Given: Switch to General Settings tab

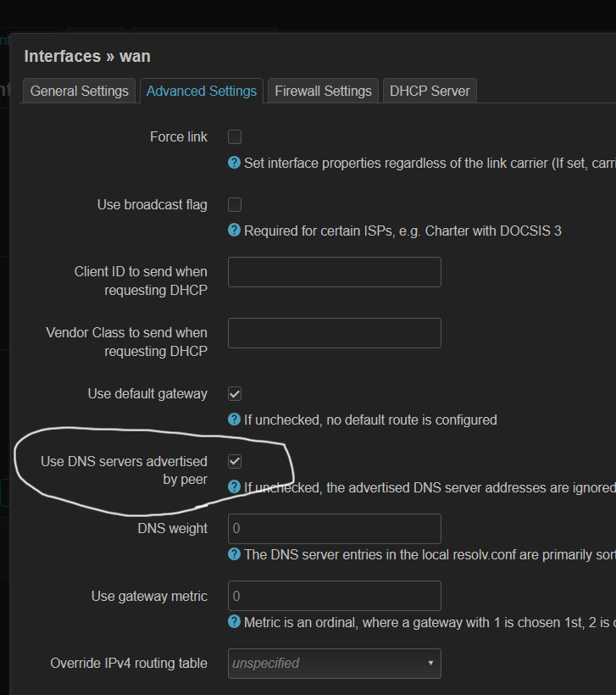Looking at the screenshot, I should point(80,91).
